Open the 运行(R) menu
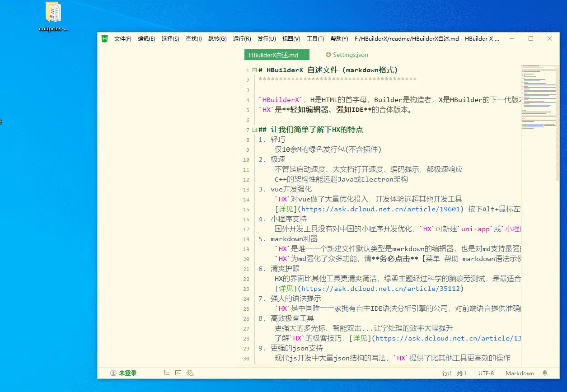567x392 pixels. pyautogui.click(x=242, y=39)
